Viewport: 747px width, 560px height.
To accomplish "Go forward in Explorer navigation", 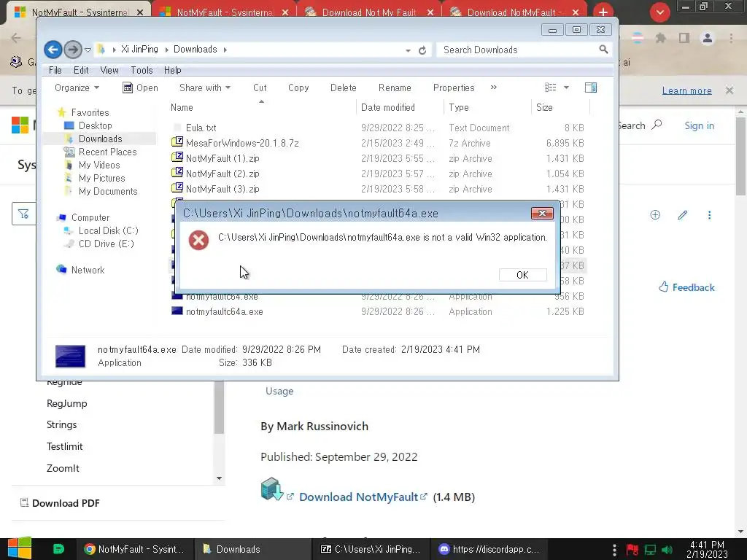I will pyautogui.click(x=72, y=50).
